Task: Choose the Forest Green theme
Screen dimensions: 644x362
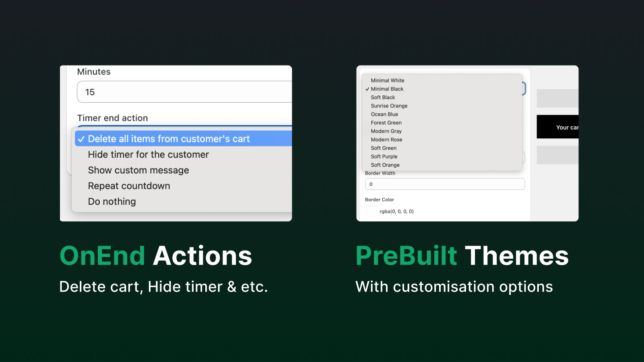Action: pyautogui.click(x=386, y=122)
